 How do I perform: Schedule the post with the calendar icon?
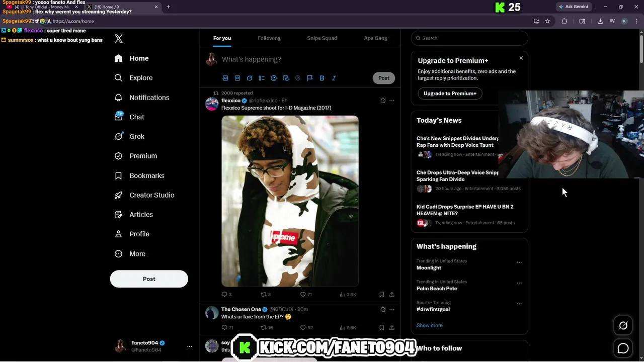(286, 78)
